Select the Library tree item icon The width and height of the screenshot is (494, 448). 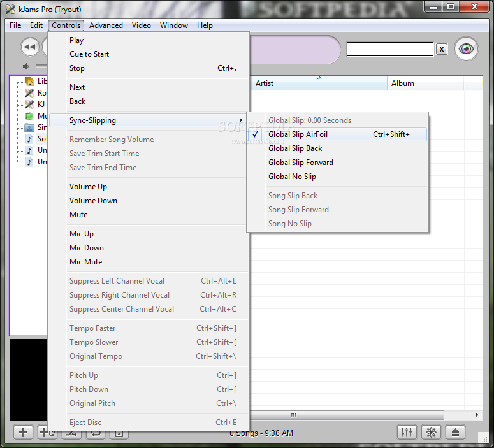pyautogui.click(x=29, y=82)
